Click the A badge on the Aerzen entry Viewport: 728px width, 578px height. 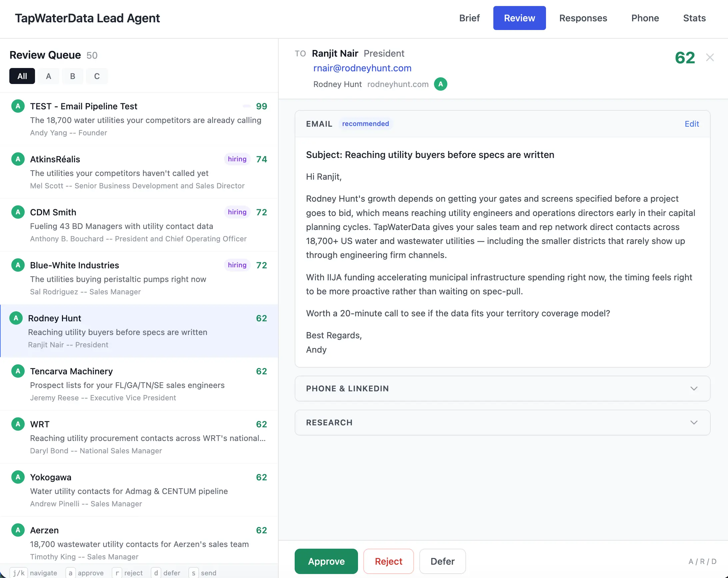pos(18,530)
